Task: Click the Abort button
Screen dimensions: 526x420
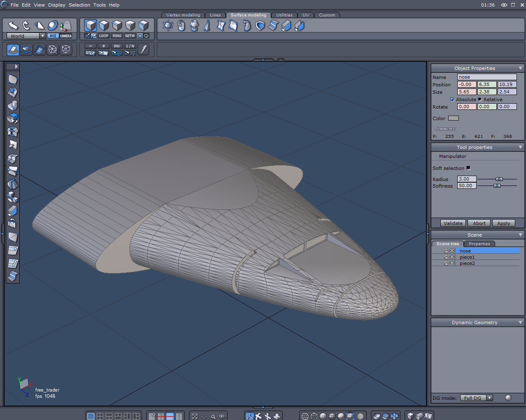Action: pyautogui.click(x=479, y=223)
